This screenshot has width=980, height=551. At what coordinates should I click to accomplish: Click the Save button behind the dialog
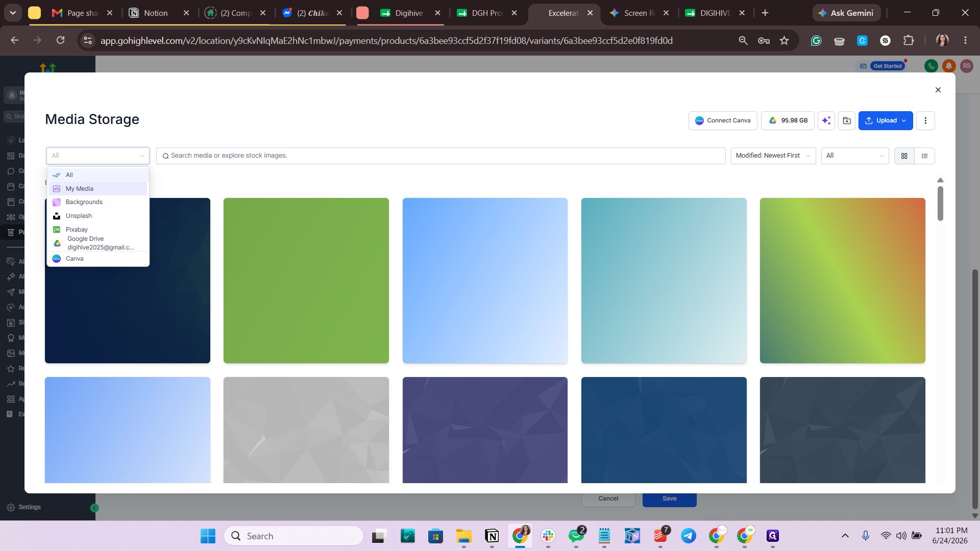(x=670, y=499)
